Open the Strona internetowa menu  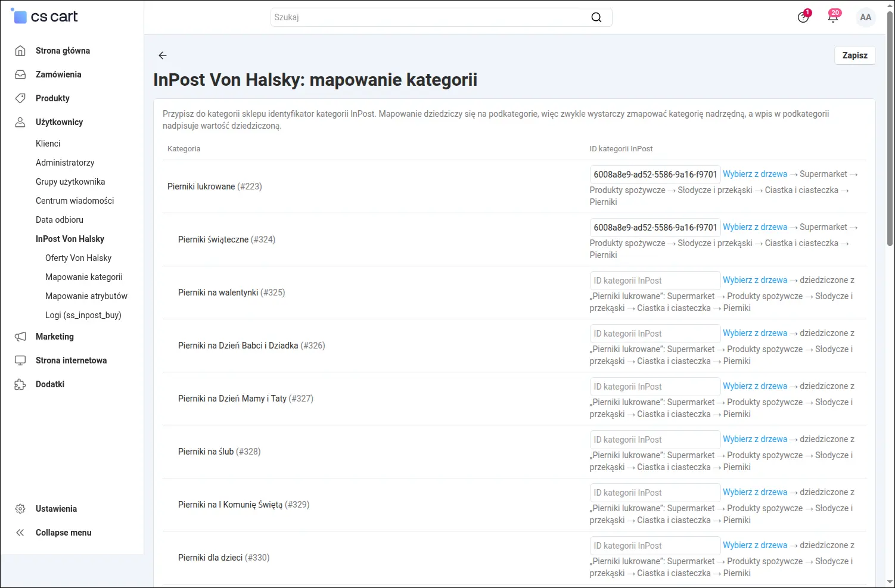click(72, 360)
